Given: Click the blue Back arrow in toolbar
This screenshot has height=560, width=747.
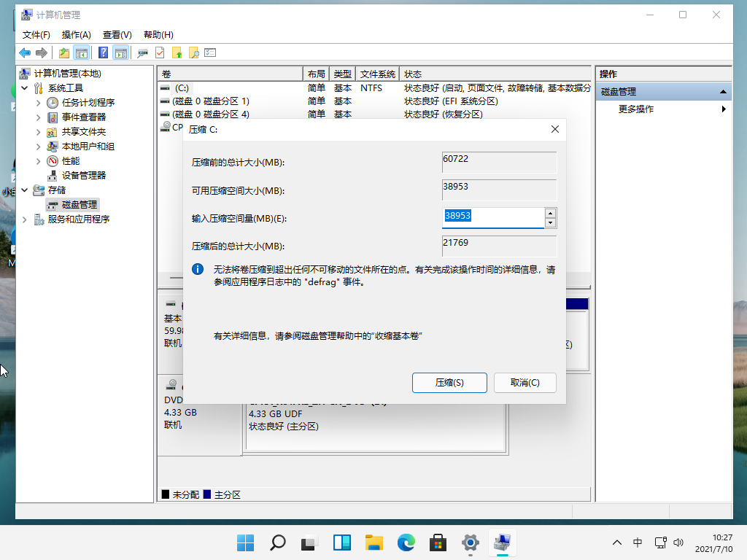Looking at the screenshot, I should coord(25,52).
